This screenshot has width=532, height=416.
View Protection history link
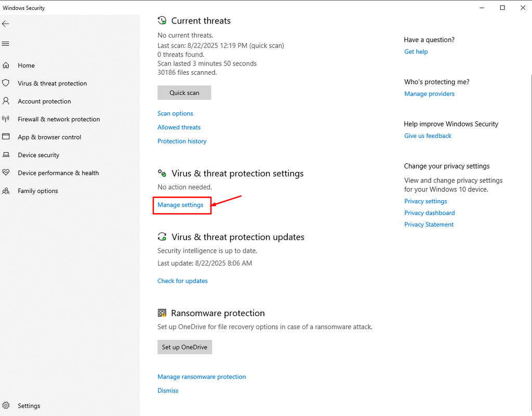(x=182, y=141)
